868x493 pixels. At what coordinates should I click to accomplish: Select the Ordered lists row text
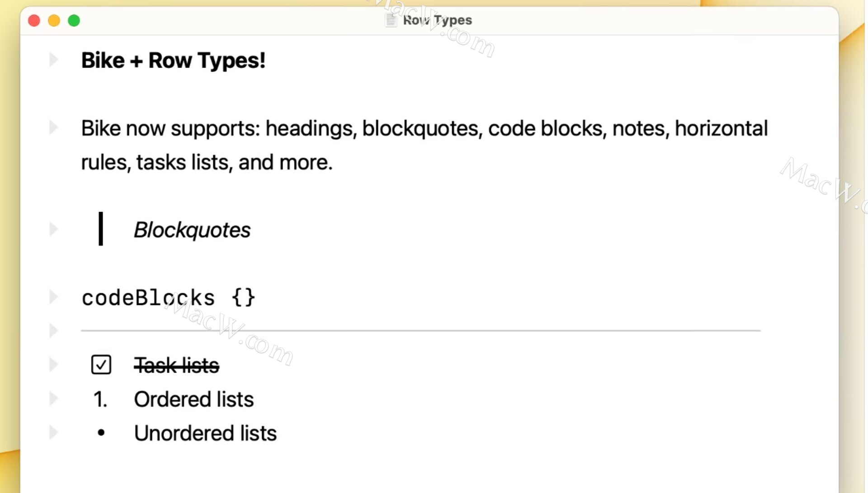(194, 399)
